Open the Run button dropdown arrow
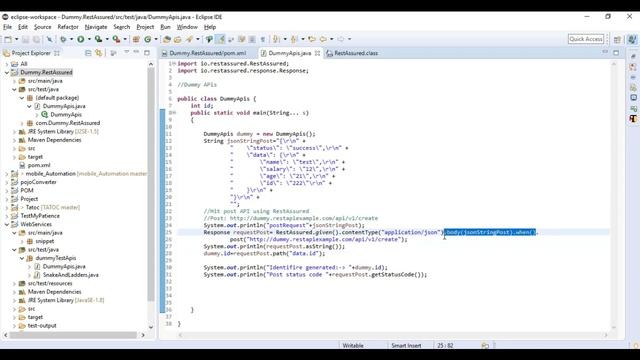This screenshot has width=640, height=360. coord(89,39)
